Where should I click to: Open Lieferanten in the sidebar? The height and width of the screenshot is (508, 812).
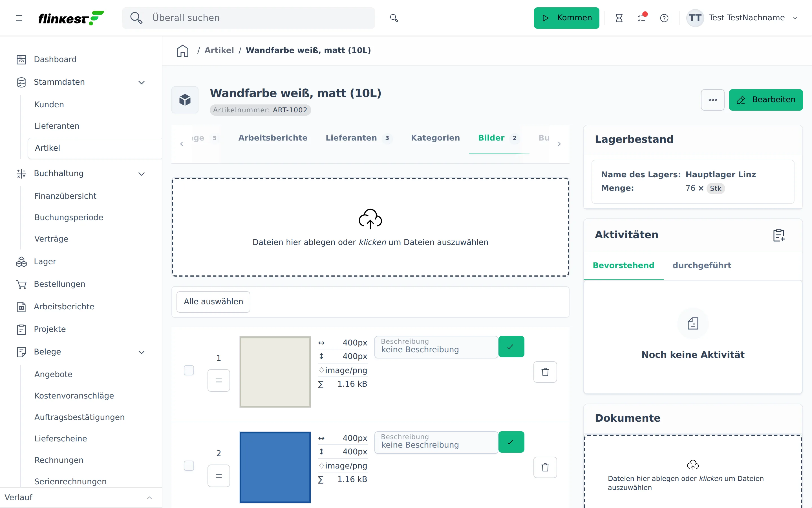(x=57, y=126)
